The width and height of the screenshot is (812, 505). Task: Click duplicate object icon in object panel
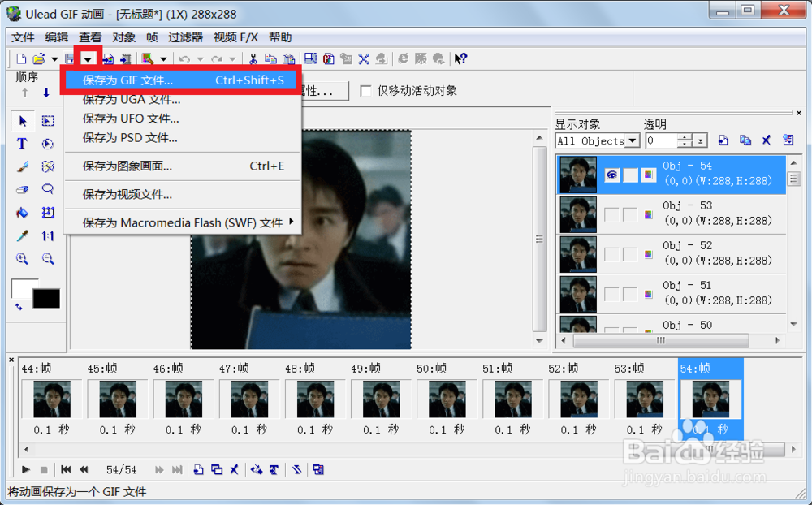[x=745, y=140]
